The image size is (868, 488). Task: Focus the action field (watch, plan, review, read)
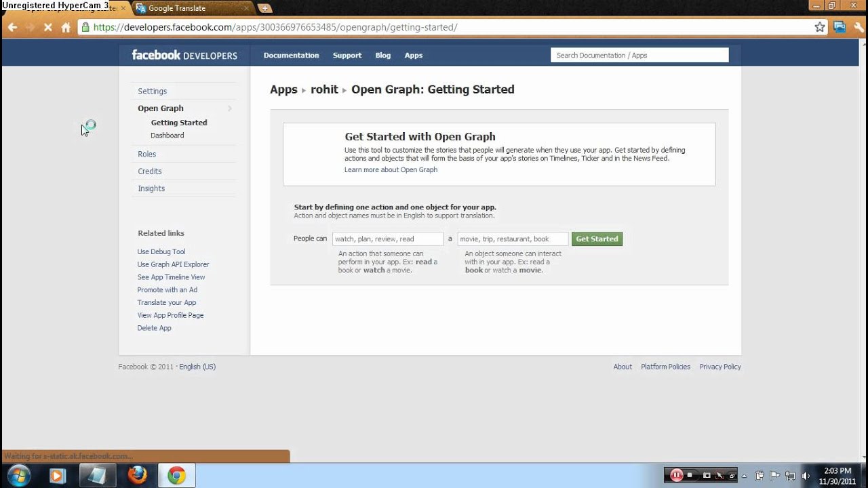[x=388, y=239]
